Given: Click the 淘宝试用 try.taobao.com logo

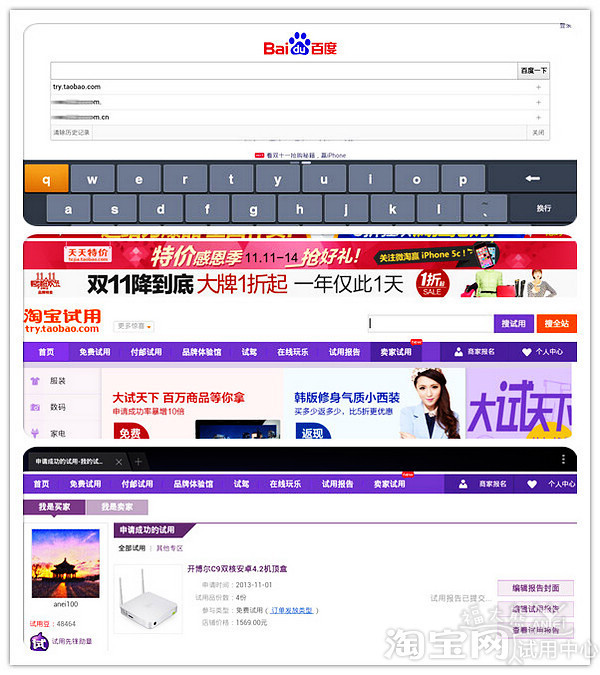Looking at the screenshot, I should 62,321.
